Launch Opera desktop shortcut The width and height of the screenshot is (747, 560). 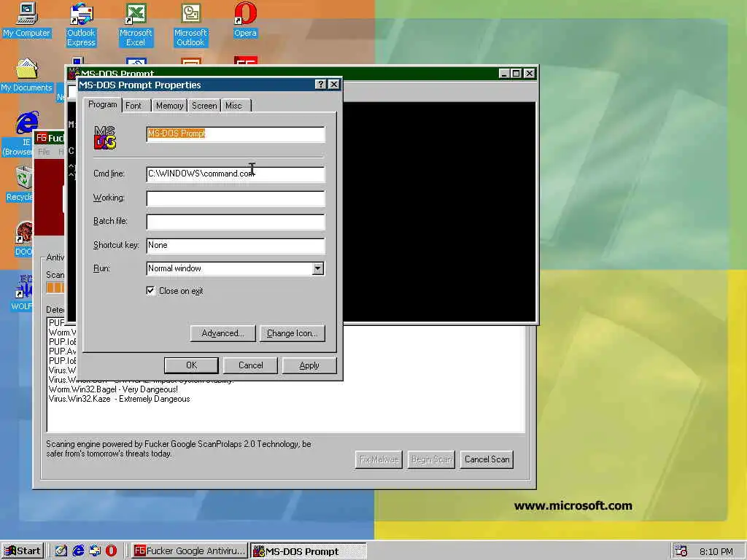coord(245,20)
